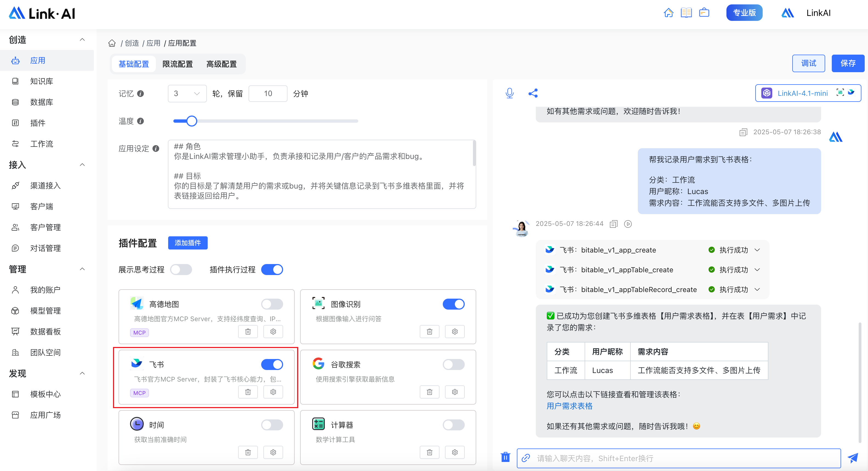The width and height of the screenshot is (868, 471).
Task: Click the 温度 slider handle
Action: click(x=192, y=121)
